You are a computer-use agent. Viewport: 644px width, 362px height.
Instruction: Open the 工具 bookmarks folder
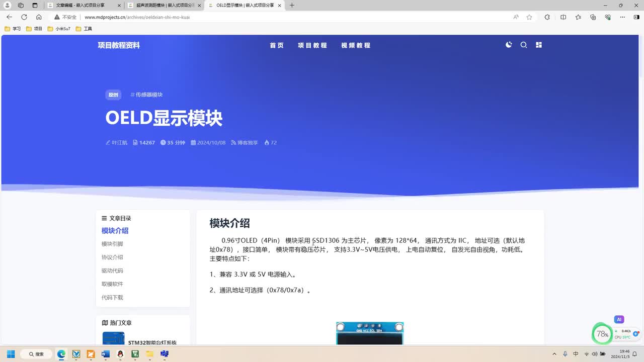coord(84,29)
